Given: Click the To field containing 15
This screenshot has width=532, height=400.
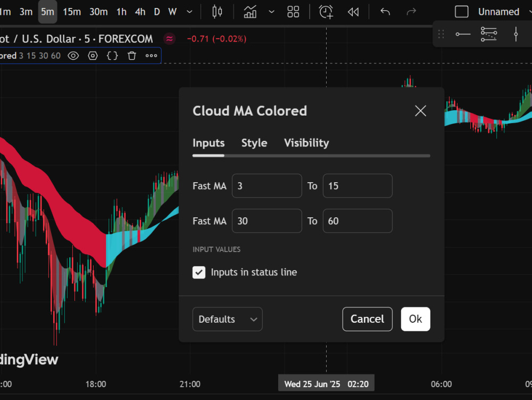Looking at the screenshot, I should [358, 186].
